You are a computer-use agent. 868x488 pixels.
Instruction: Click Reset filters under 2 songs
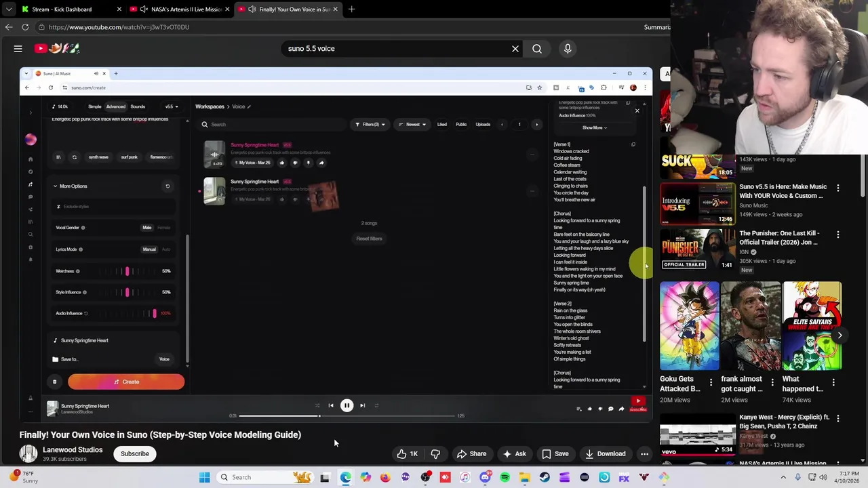370,239
